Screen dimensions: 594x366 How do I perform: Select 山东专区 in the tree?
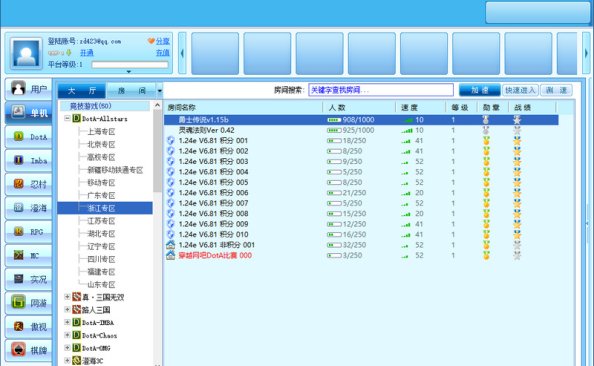[101, 284]
